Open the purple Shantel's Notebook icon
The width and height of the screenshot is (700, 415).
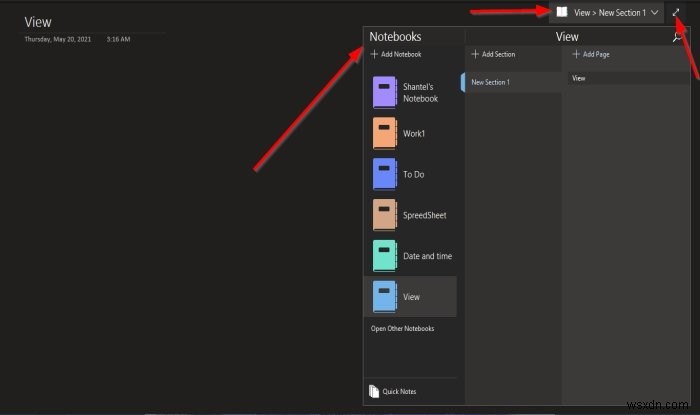[384, 92]
